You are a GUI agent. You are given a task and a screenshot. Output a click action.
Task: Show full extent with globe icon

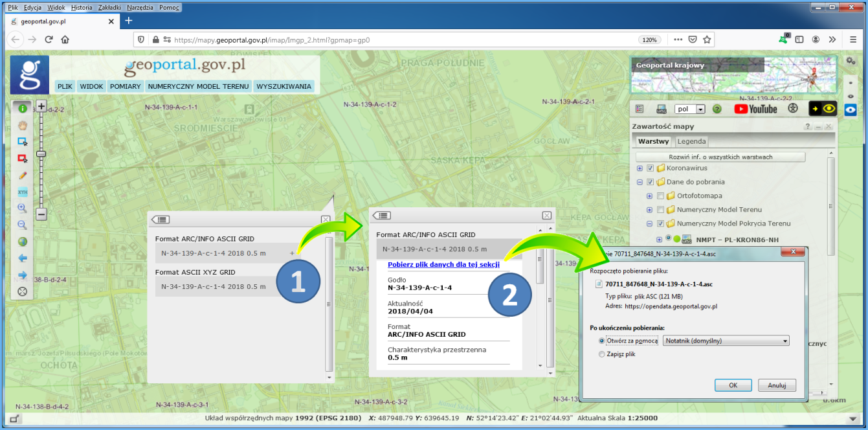(x=22, y=242)
